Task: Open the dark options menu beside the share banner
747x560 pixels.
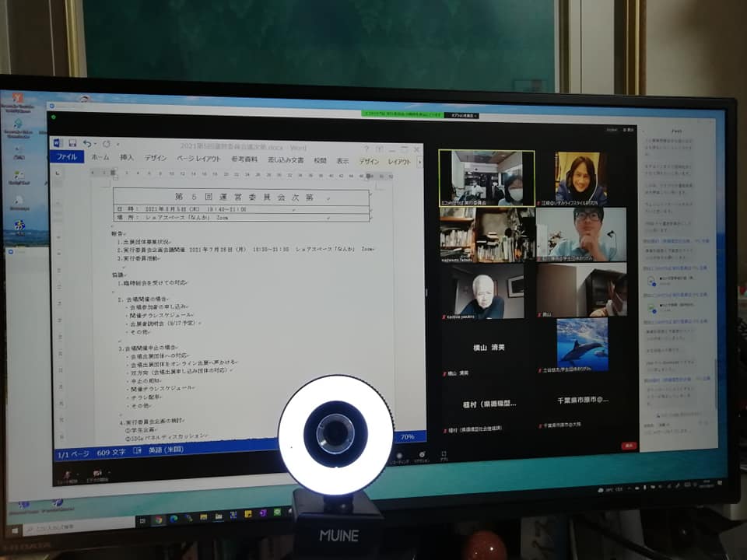Action: coord(461,116)
